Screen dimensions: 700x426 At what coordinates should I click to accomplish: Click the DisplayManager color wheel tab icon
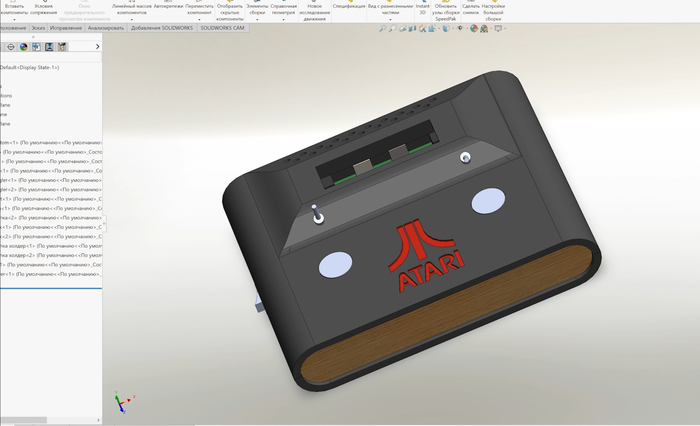23,46
